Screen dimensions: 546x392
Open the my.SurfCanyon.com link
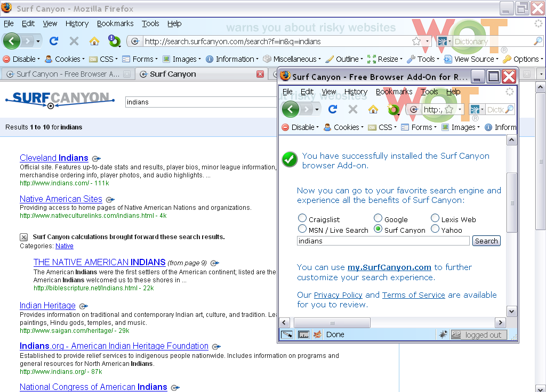point(389,267)
